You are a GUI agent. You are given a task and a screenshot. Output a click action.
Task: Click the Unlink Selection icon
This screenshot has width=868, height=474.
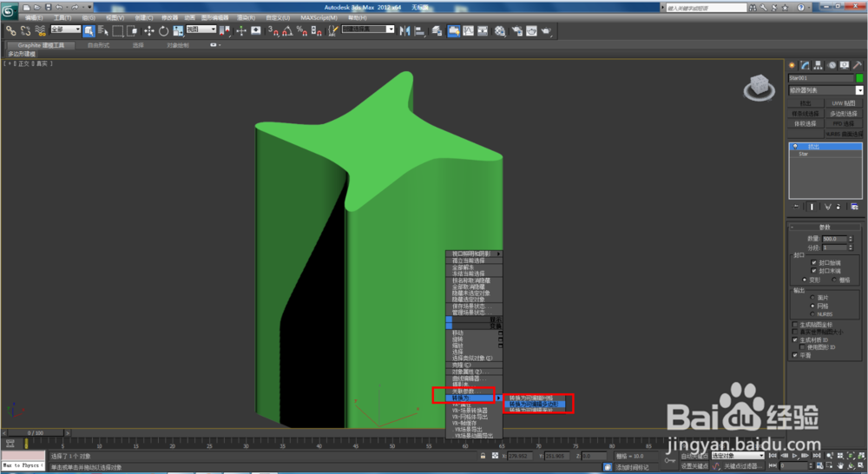[25, 31]
